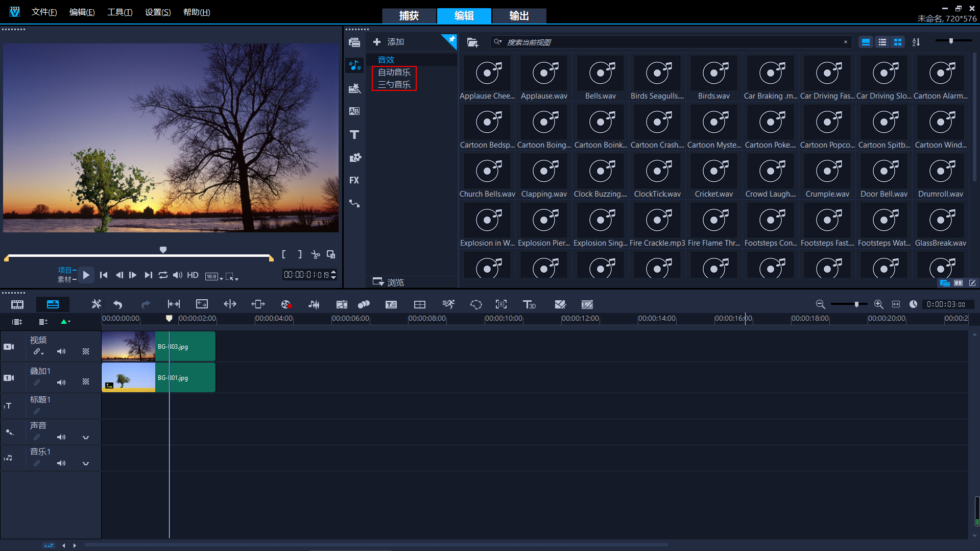This screenshot has width=980, height=551.
Task: Open the Multi-camera editor
Action: point(420,304)
